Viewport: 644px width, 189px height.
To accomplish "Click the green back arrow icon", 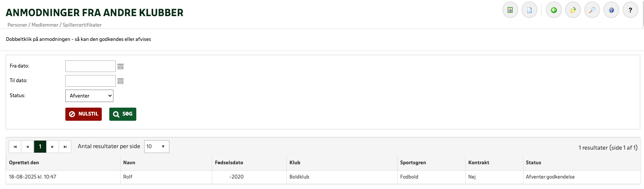I will coord(554,10).
